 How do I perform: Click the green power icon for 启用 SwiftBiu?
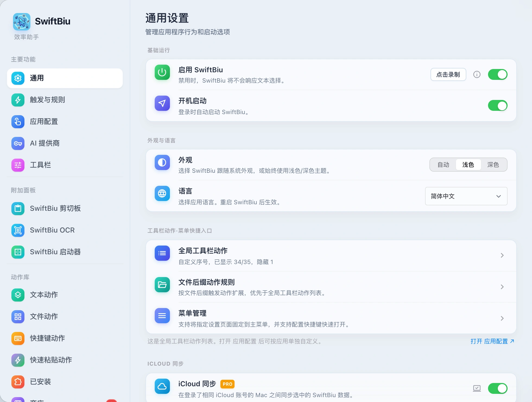click(162, 72)
